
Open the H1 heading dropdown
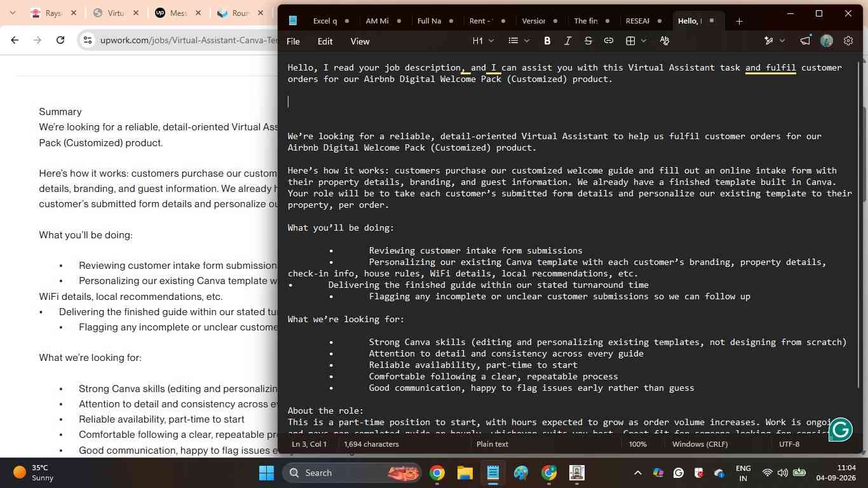(x=483, y=41)
